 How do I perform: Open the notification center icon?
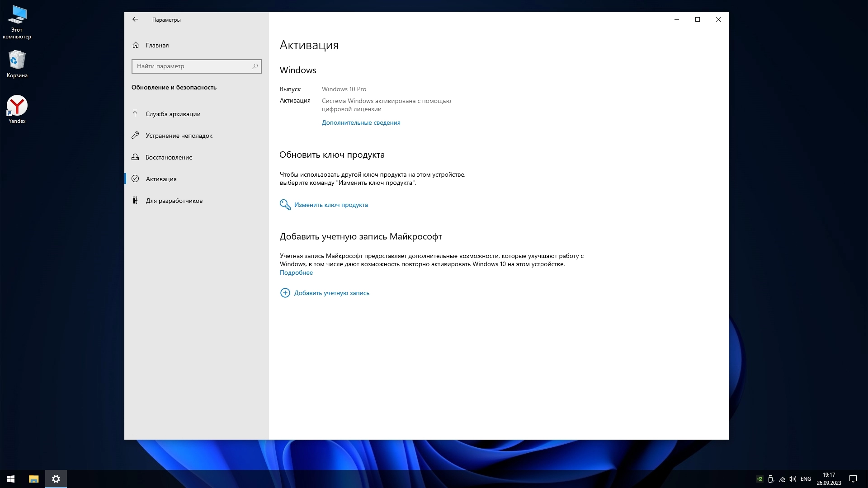[853, 479]
